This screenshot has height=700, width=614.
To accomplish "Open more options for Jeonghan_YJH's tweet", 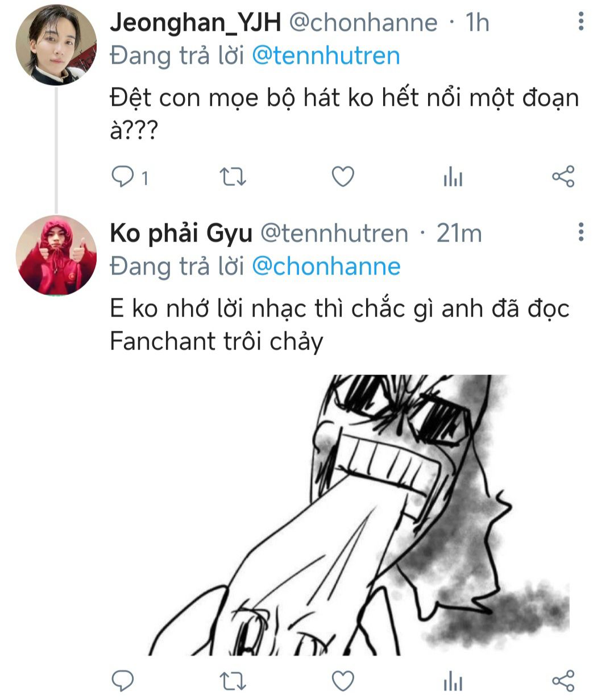I will click(580, 22).
